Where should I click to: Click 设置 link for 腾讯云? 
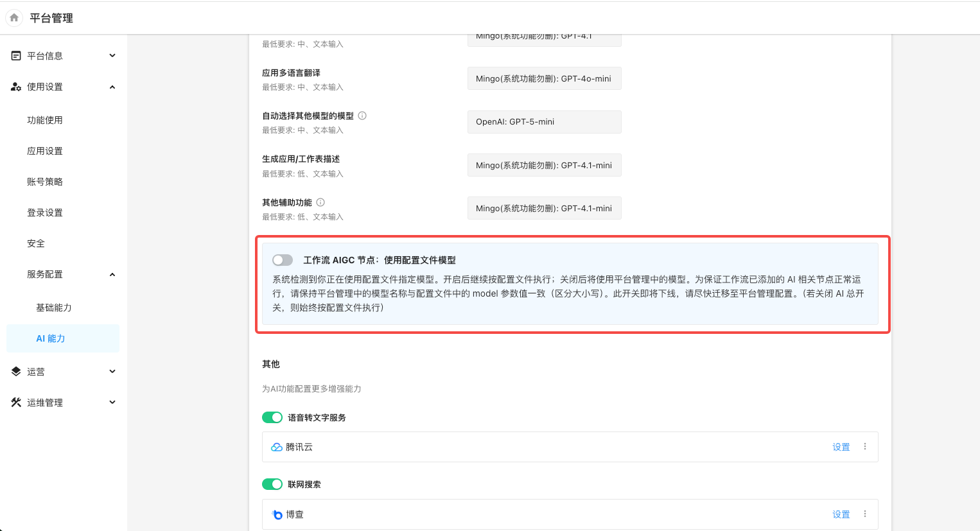[841, 447]
